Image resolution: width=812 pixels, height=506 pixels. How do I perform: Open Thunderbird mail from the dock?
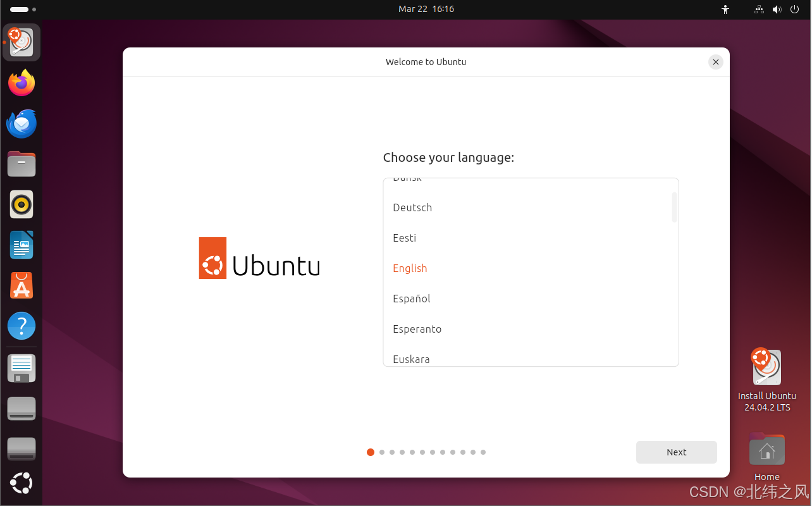[x=21, y=123]
